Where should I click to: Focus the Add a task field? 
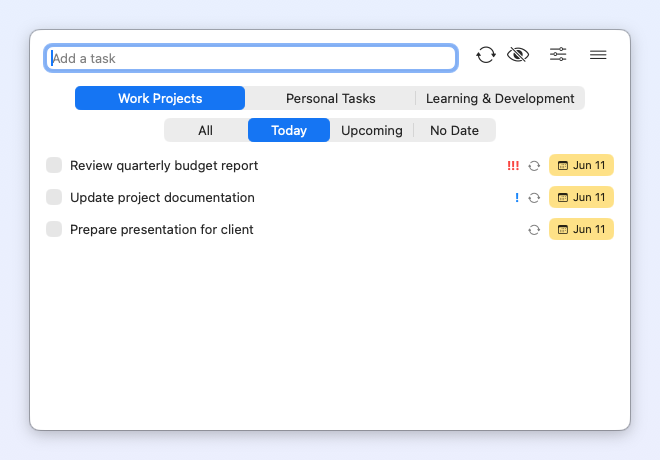coord(251,58)
